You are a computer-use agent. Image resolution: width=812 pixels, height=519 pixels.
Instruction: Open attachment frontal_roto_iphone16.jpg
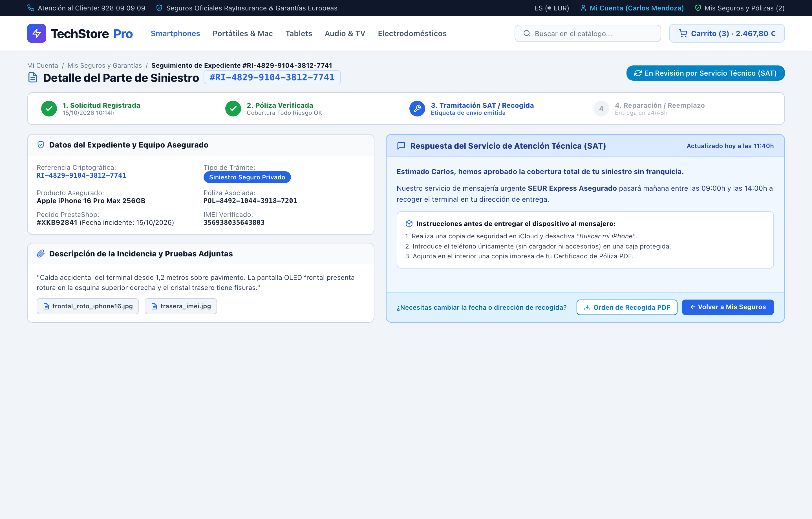point(88,306)
